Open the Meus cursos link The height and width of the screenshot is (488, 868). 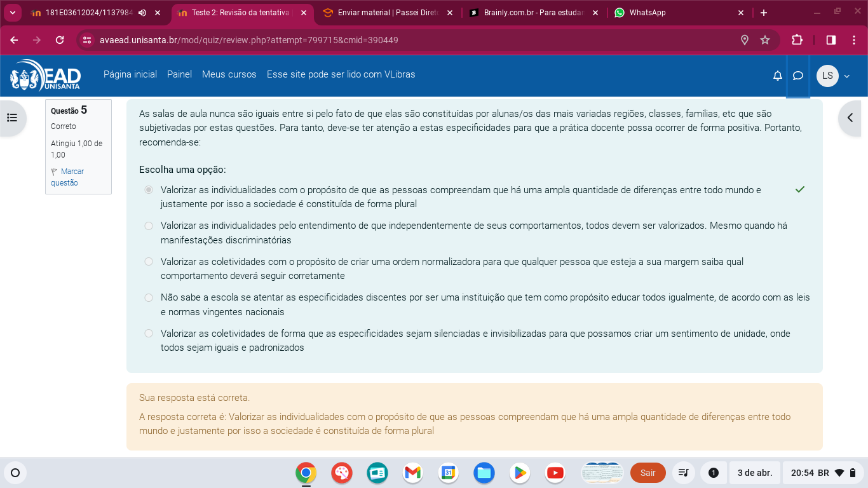(229, 74)
